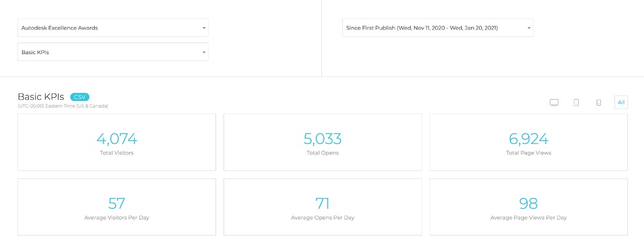Select the Total Visitors card

point(116,142)
